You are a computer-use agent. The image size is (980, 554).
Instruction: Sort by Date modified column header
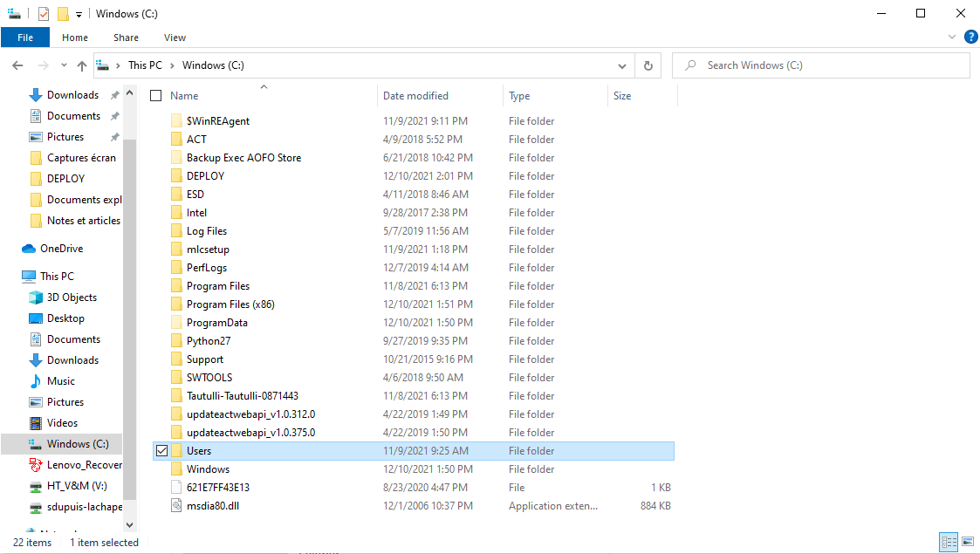point(416,96)
